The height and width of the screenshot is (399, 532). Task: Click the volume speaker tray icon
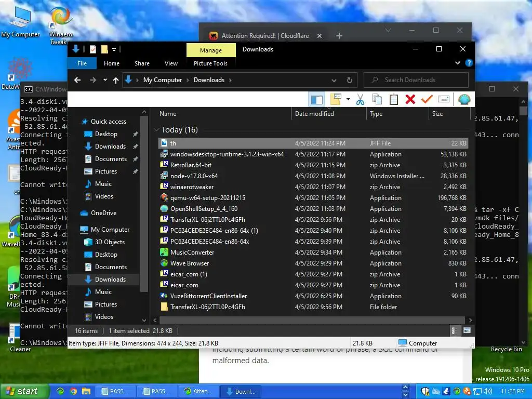pos(487,391)
